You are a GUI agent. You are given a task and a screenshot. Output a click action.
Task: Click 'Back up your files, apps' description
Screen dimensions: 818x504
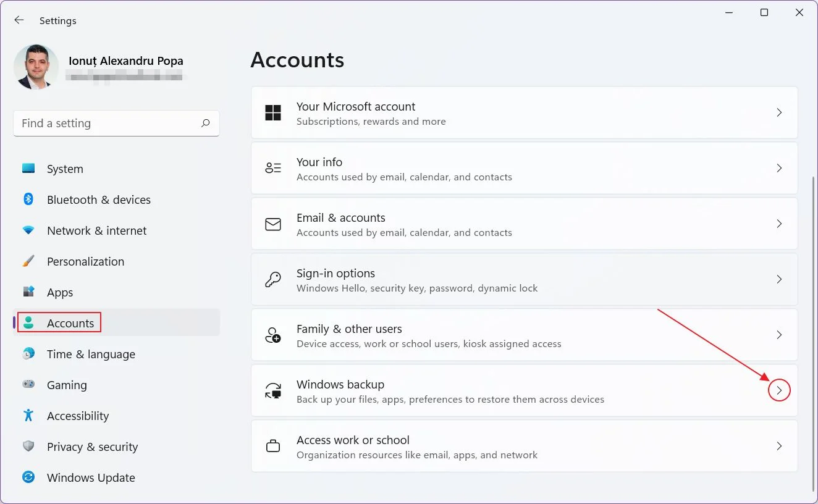(x=450, y=400)
